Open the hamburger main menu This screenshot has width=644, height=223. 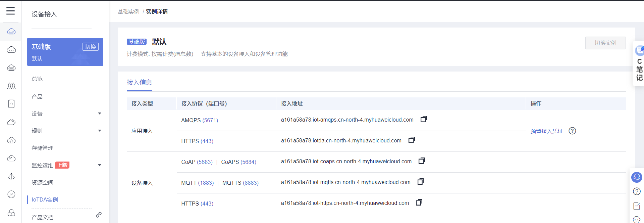(10, 11)
